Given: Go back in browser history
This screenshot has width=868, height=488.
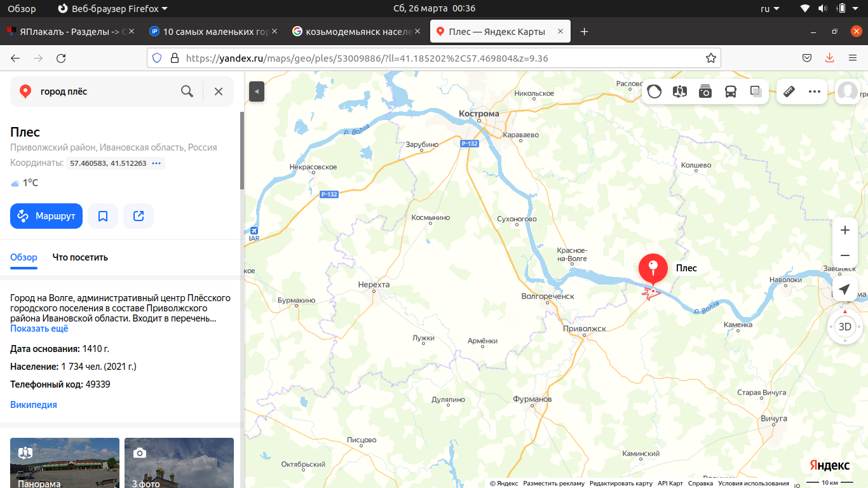Looking at the screenshot, I should pos(15,58).
